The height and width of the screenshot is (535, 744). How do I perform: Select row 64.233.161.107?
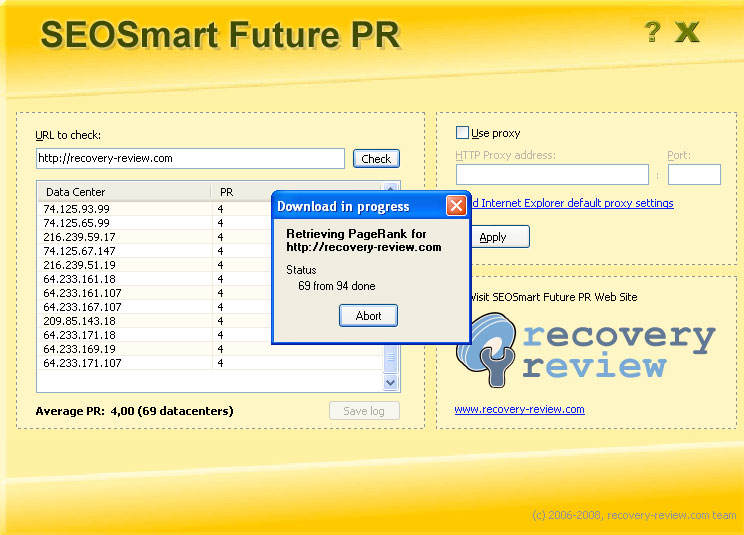154,293
